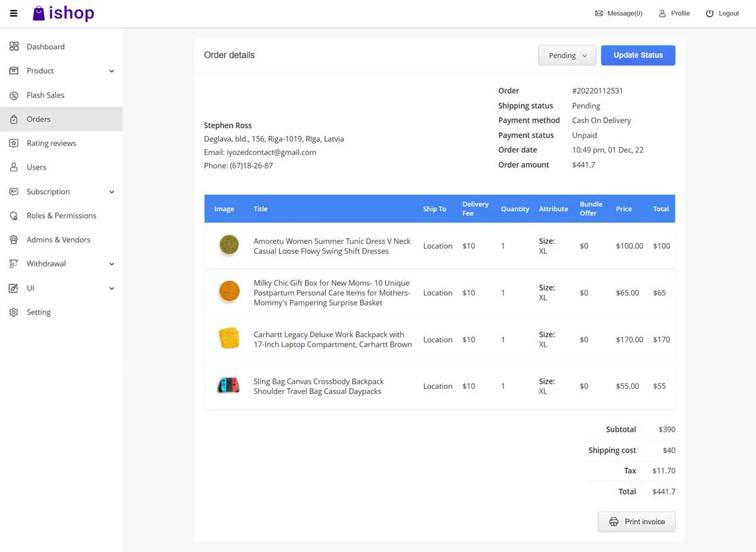This screenshot has width=756, height=552.
Task: Click the hamburger menu icon
Action: coord(14,13)
